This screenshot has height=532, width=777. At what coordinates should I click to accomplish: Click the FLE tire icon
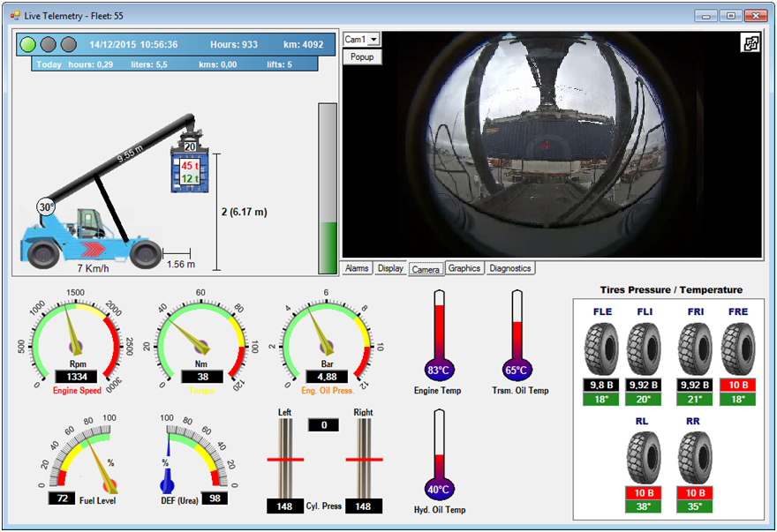[603, 348]
